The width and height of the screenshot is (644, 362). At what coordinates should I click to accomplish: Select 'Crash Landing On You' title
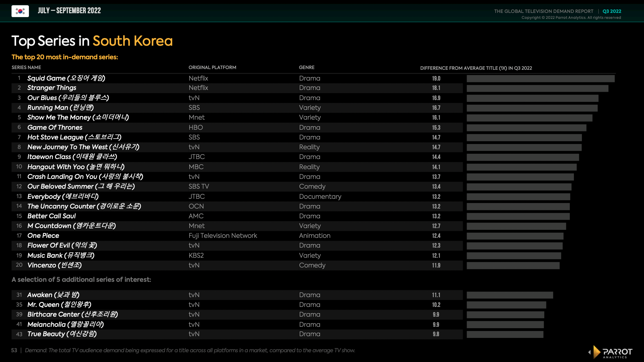[x=85, y=176]
